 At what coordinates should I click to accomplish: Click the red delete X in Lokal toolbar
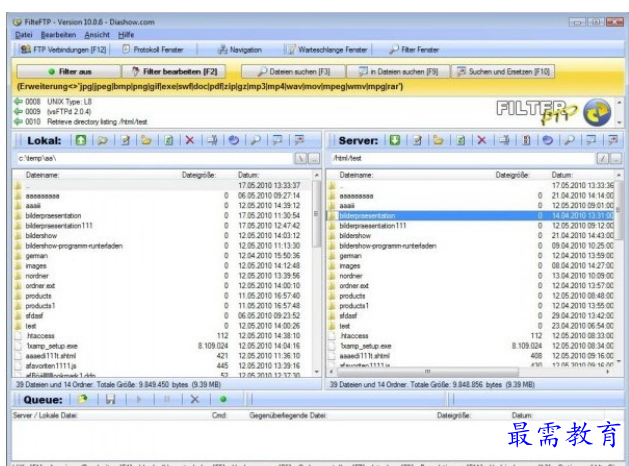[189, 141]
